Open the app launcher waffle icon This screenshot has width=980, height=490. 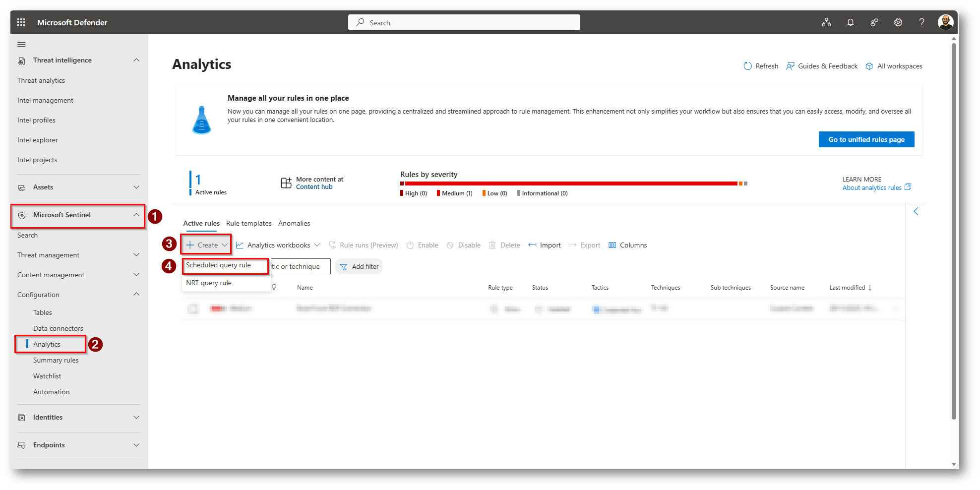point(21,22)
